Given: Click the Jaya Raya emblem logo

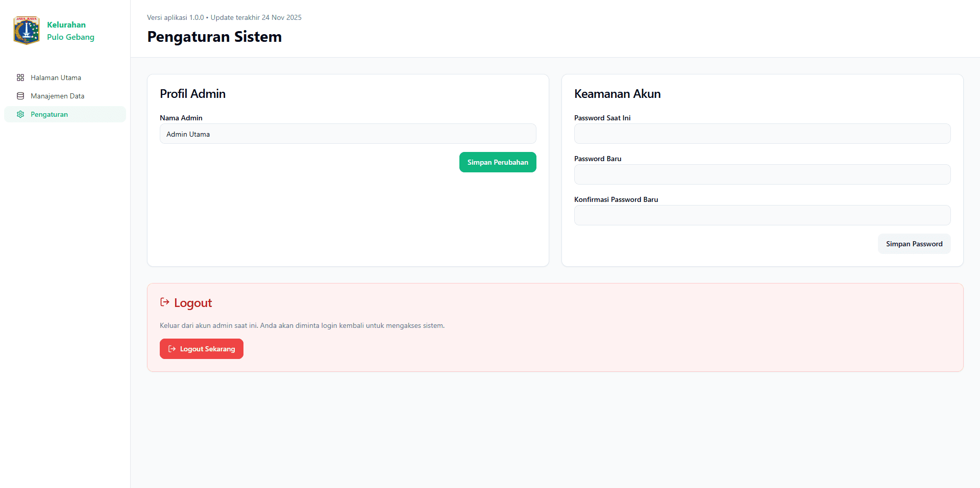Looking at the screenshot, I should pyautogui.click(x=27, y=31).
